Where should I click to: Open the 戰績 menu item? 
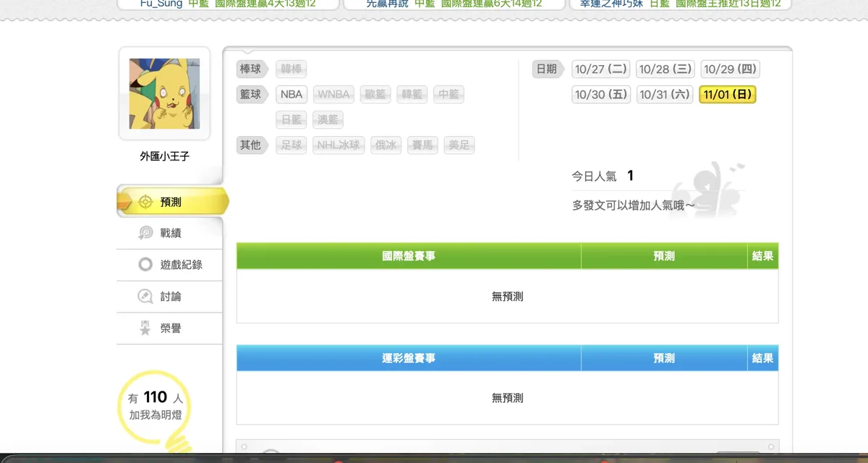click(x=170, y=233)
